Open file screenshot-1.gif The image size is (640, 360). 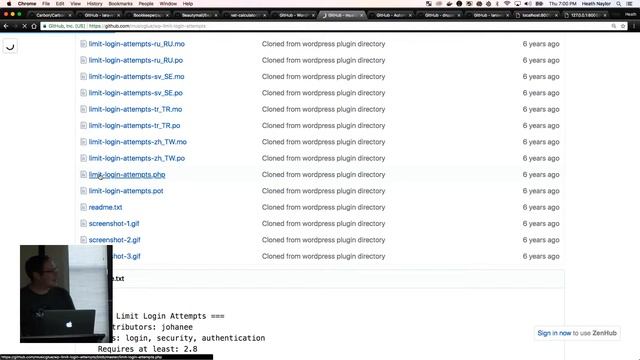click(x=114, y=223)
